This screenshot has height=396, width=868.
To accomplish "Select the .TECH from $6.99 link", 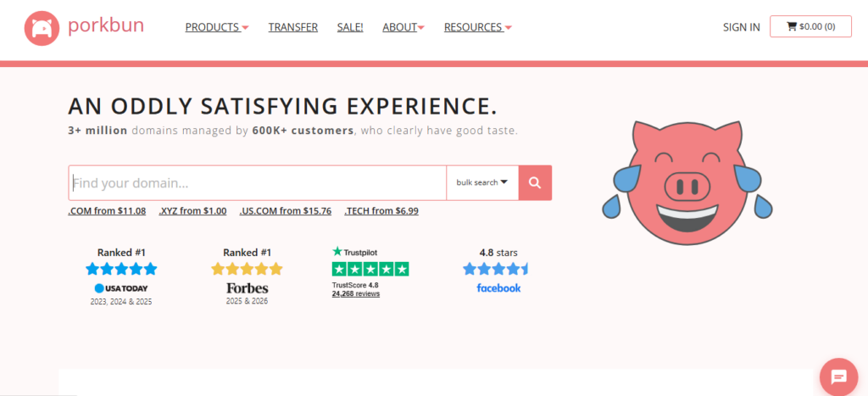I will tap(381, 211).
